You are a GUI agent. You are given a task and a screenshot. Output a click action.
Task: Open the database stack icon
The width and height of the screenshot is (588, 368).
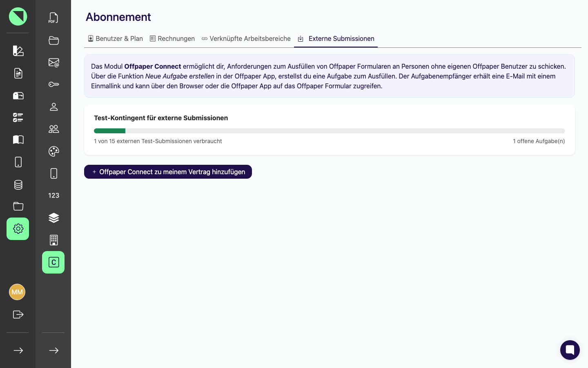18,184
